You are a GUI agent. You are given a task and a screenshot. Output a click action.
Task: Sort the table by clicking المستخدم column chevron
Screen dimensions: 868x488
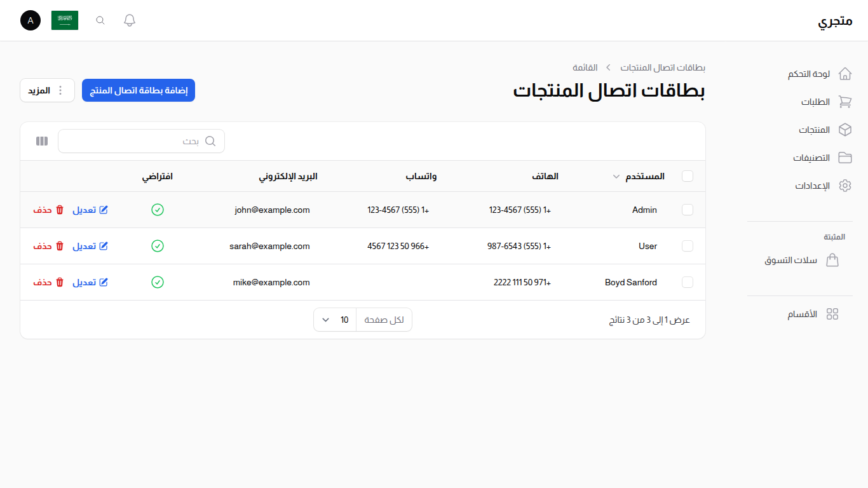point(616,176)
